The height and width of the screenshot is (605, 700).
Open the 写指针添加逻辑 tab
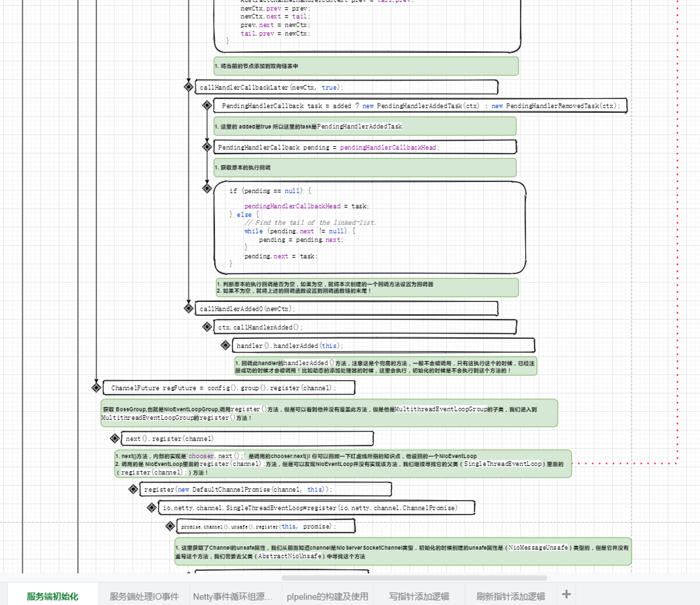(x=419, y=596)
